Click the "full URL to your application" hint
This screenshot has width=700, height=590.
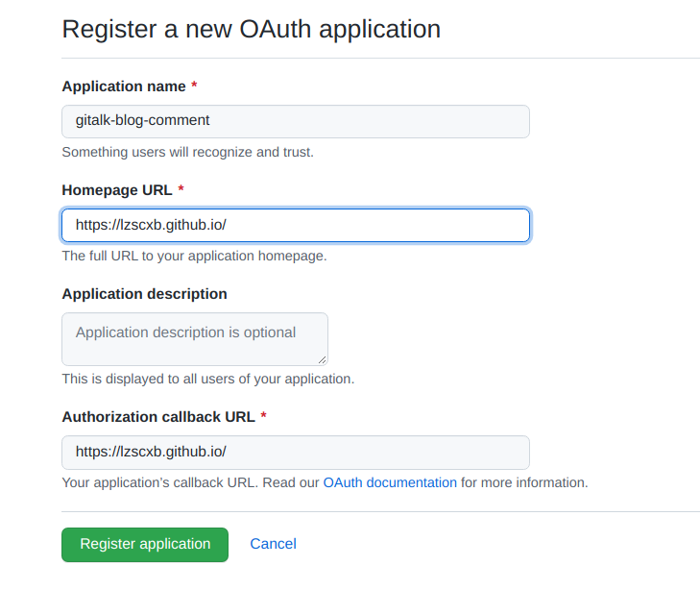click(194, 256)
